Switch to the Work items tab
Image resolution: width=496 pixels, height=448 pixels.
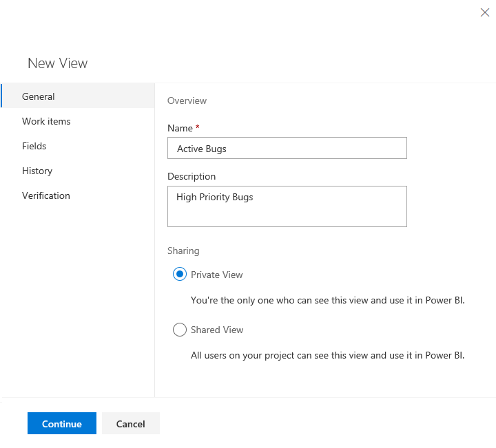pyautogui.click(x=77, y=121)
